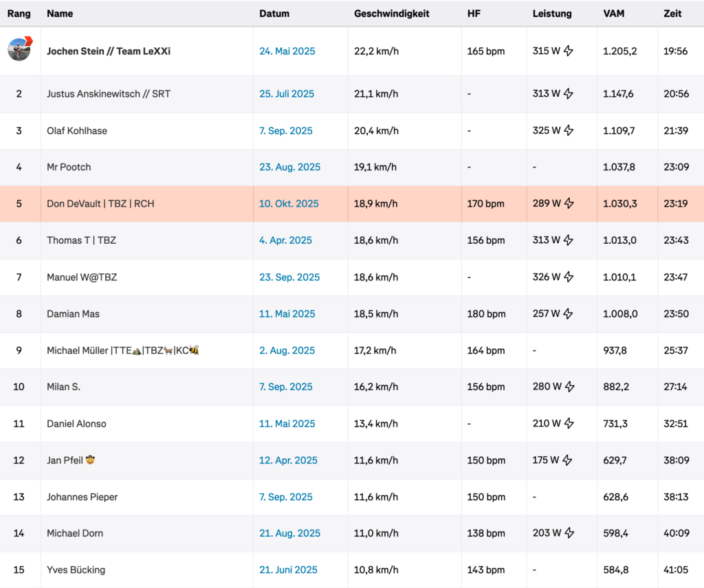
Task: Open Jan Pfeil's 12. Apr. 2025 activity
Action: [x=288, y=460]
